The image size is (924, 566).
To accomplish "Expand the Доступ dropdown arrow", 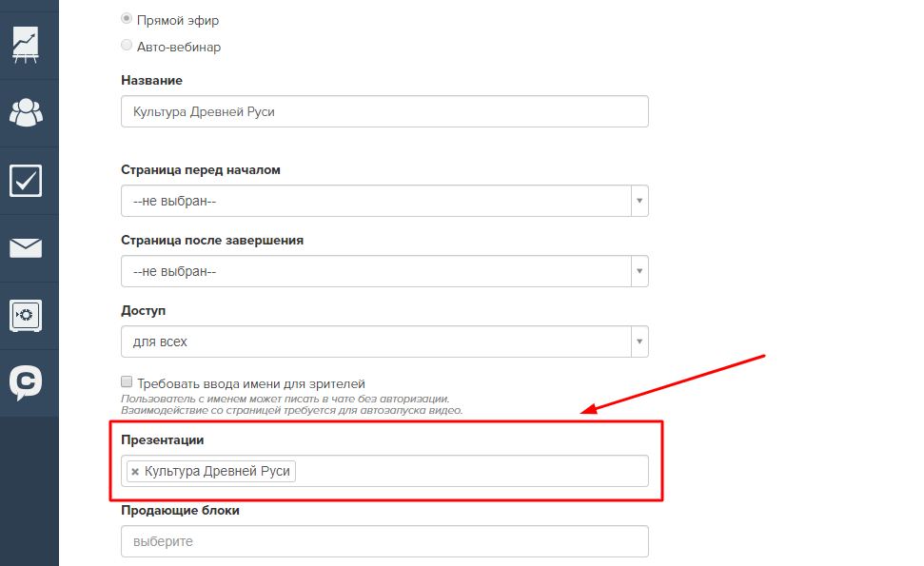I will [x=639, y=342].
